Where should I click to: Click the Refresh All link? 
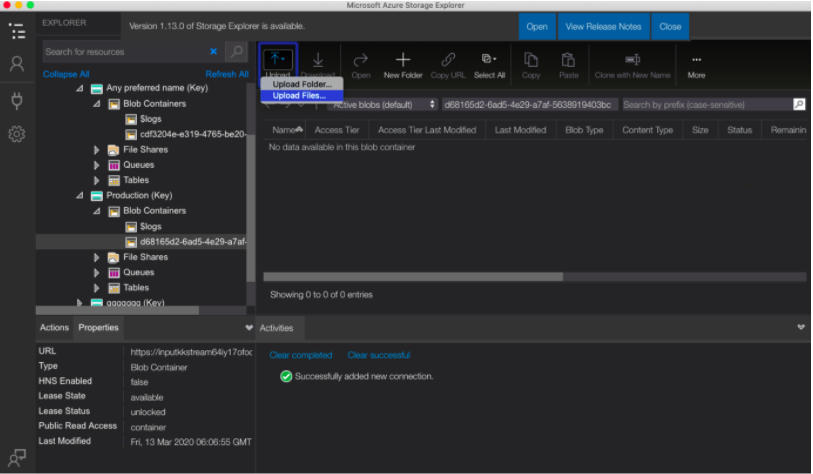[x=227, y=74]
